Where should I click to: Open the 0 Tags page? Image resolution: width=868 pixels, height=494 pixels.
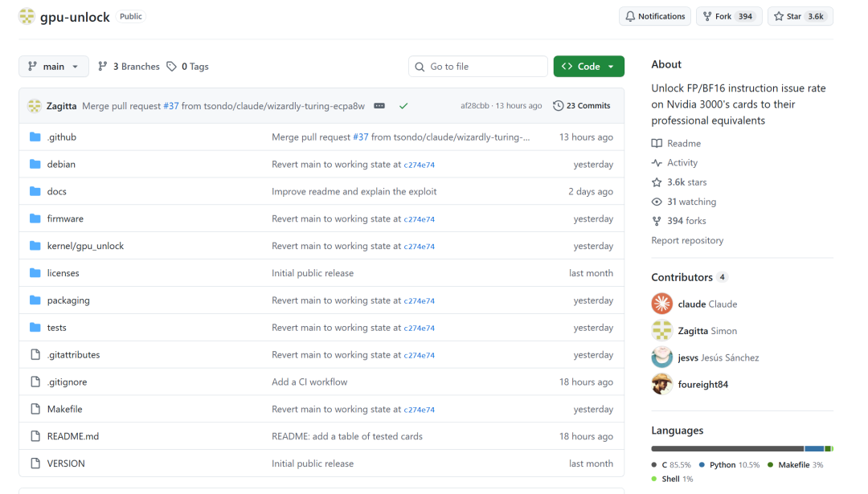(187, 67)
